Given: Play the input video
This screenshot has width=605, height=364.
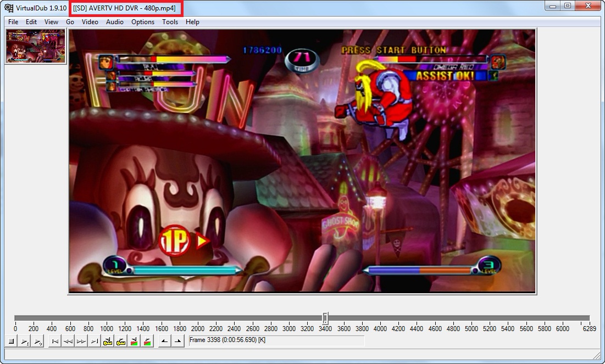Looking at the screenshot, I should pos(24,341).
